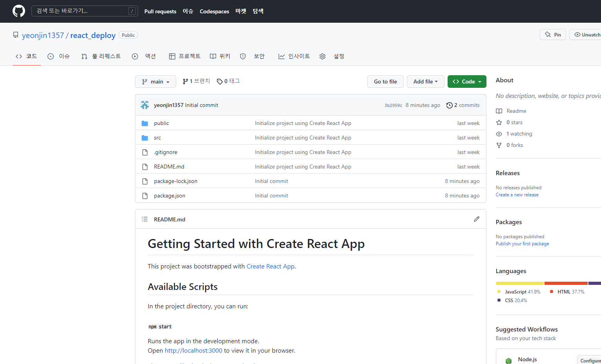Viewport: 601px width, 364px height.
Task: Open the 액션 tab
Action: click(144, 56)
